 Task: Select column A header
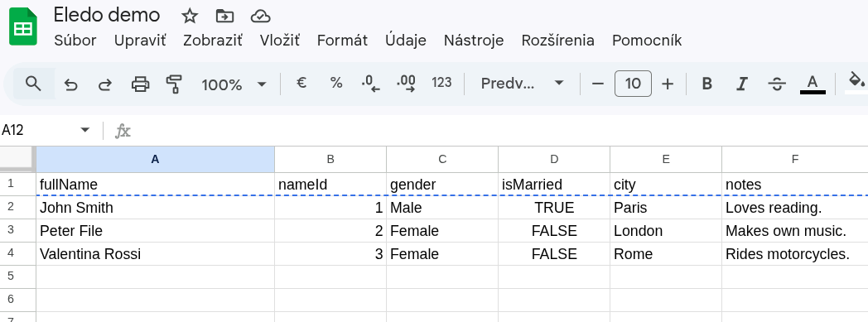coord(155,159)
